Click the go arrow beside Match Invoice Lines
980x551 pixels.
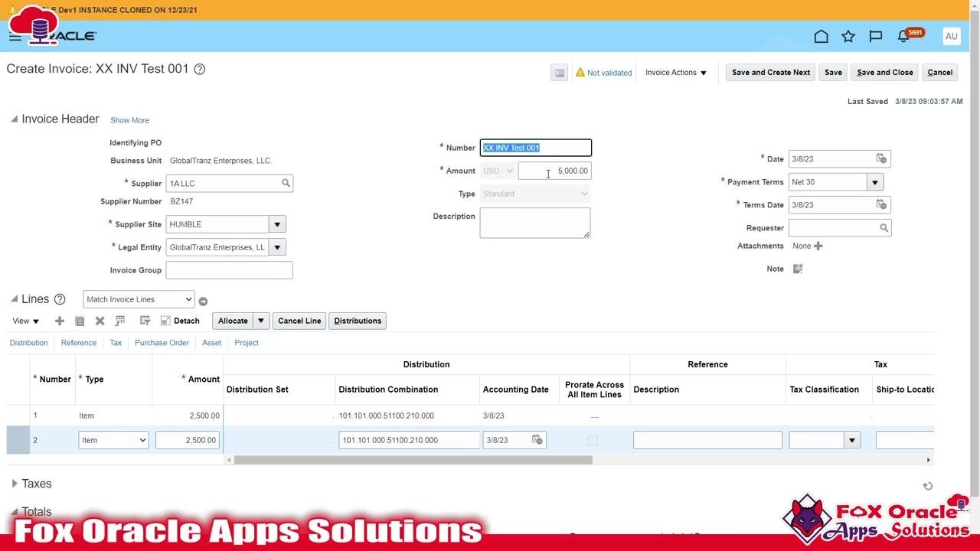[203, 301]
